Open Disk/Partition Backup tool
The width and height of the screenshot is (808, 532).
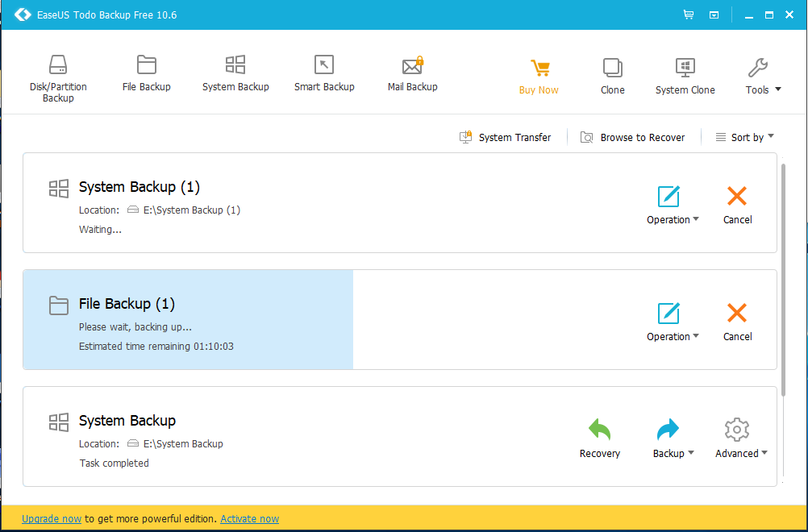pos(58,78)
